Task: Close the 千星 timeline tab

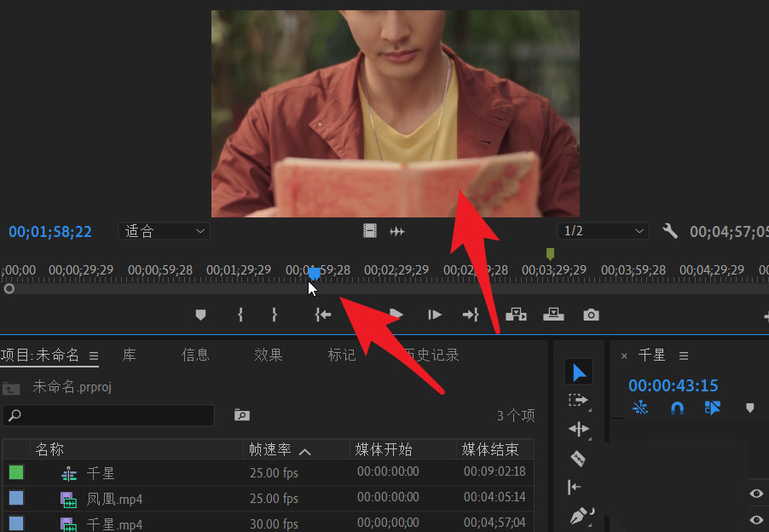Action: click(624, 356)
